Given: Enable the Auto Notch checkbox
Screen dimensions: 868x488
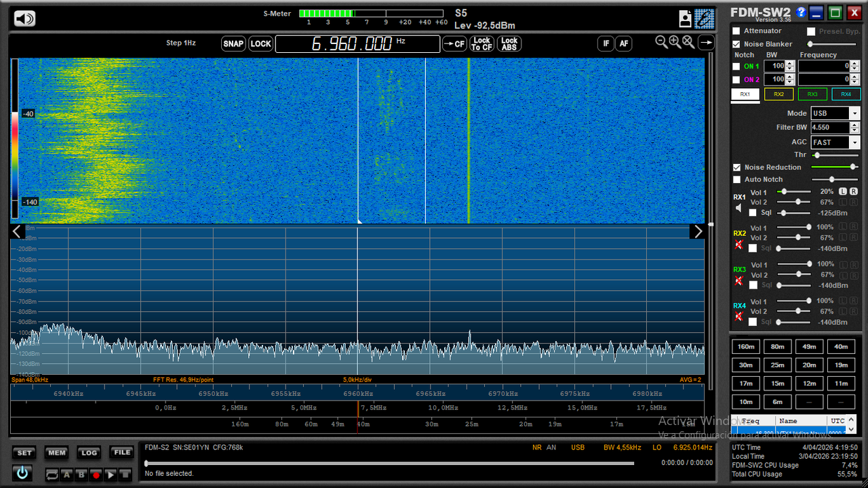Looking at the screenshot, I should click(736, 180).
